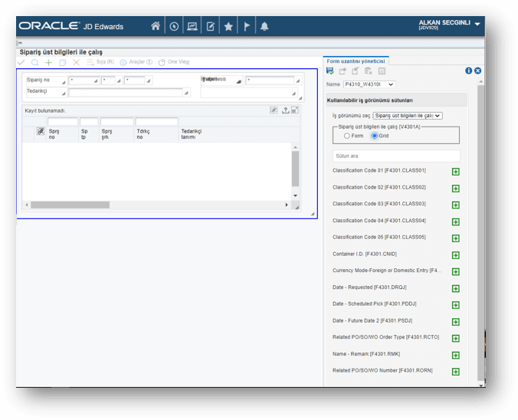Image resolution: width=518 pixels, height=420 pixels.
Task: Click the grid horizontal scrollbar thumb
Action: [70, 205]
